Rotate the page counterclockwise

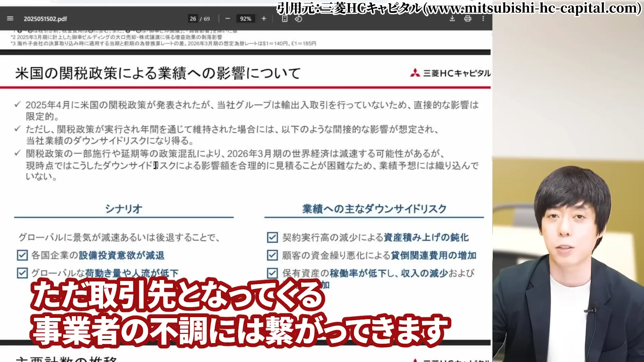pos(298,18)
